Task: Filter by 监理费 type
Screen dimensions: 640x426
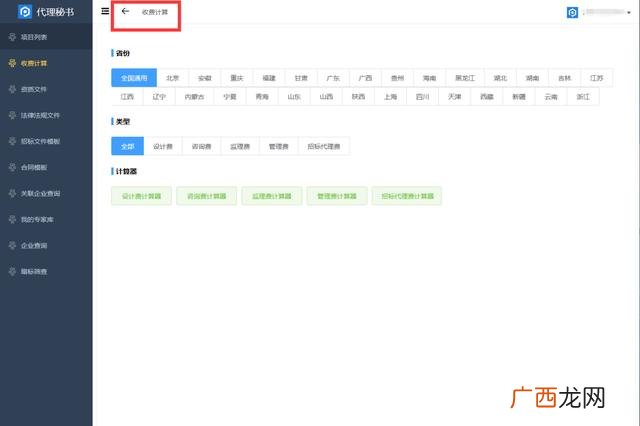Action: click(x=240, y=146)
